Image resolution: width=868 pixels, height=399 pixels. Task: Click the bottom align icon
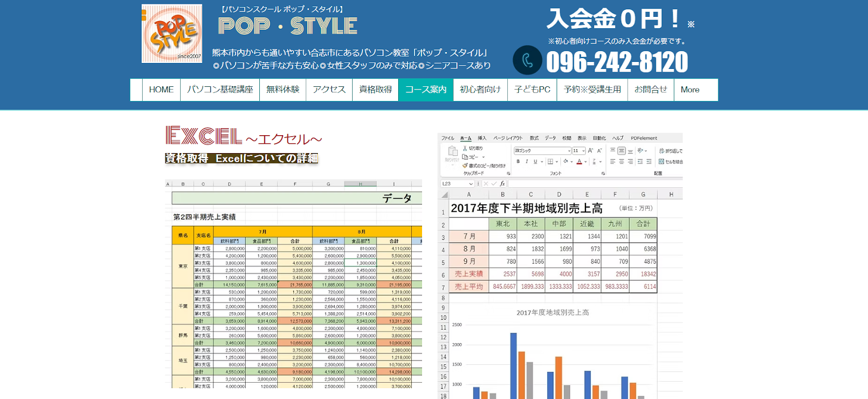point(630,151)
